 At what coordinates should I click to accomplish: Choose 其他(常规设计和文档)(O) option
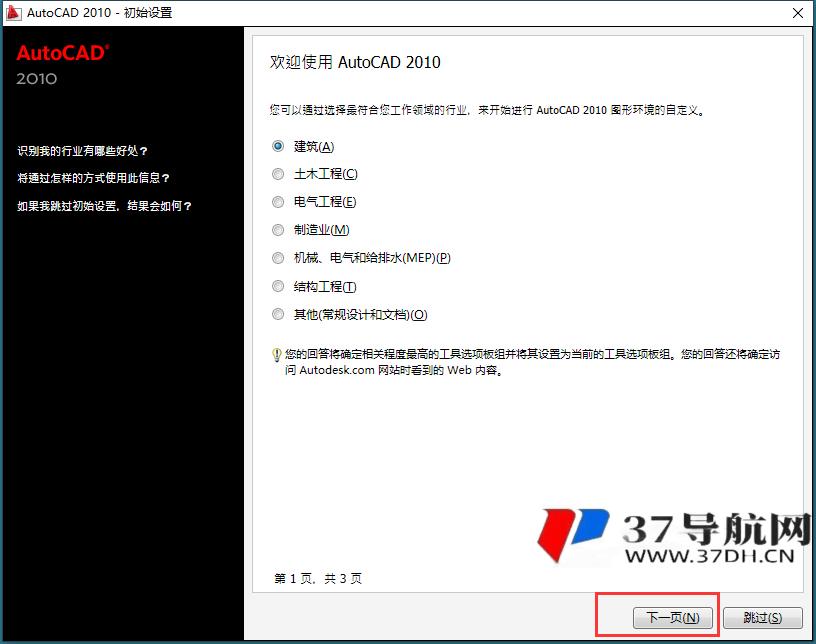[278, 314]
